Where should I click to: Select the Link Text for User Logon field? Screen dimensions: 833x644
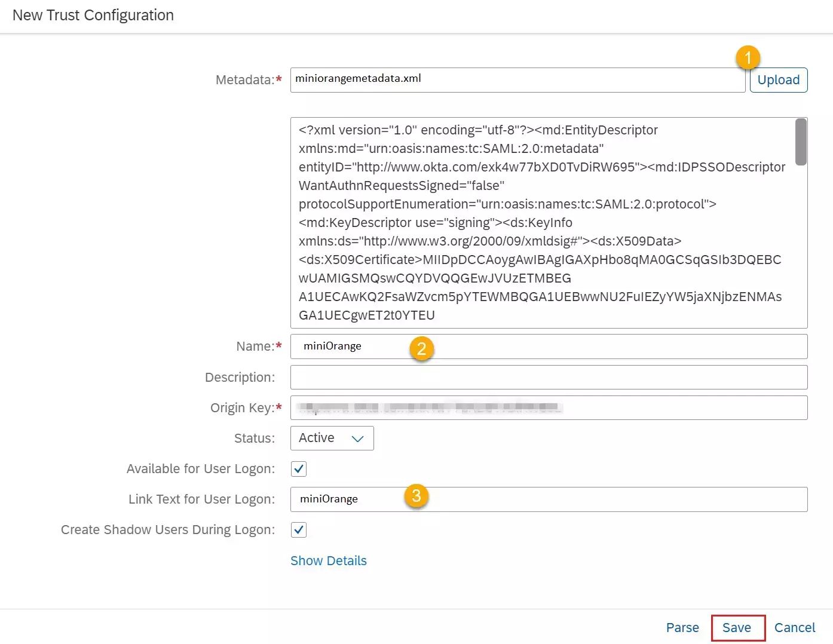point(538,499)
